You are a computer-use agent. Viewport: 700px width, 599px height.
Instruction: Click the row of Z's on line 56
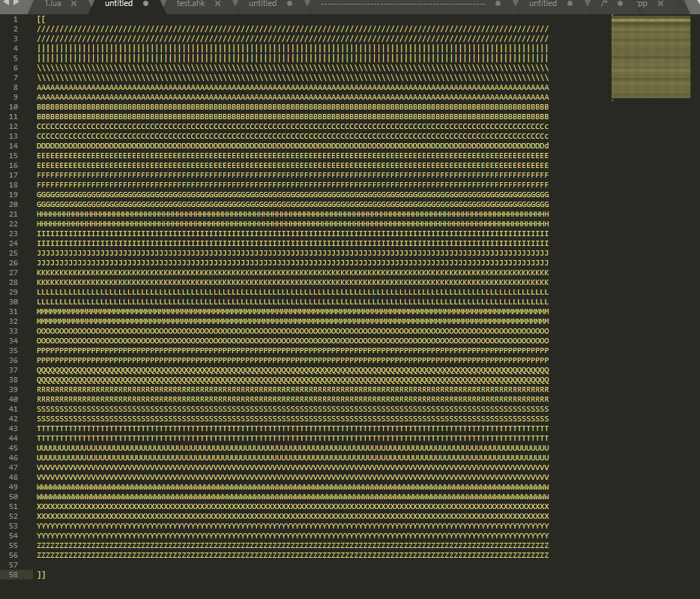293,556
